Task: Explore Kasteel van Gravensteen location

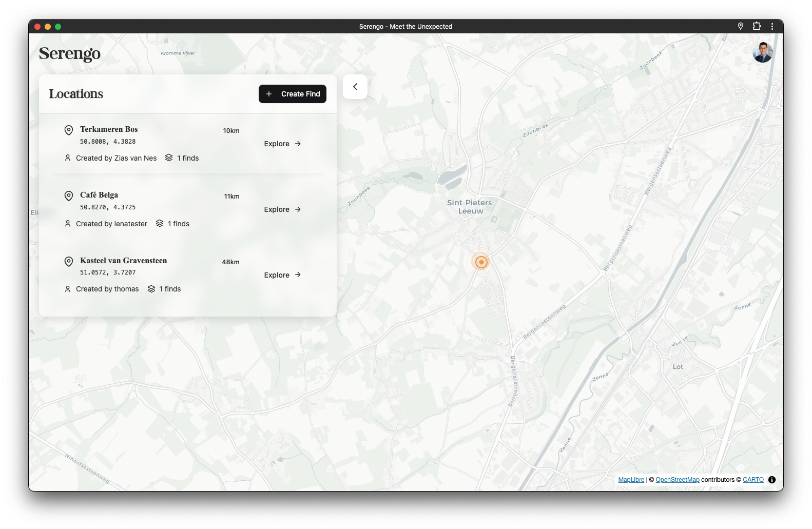Action: point(282,275)
